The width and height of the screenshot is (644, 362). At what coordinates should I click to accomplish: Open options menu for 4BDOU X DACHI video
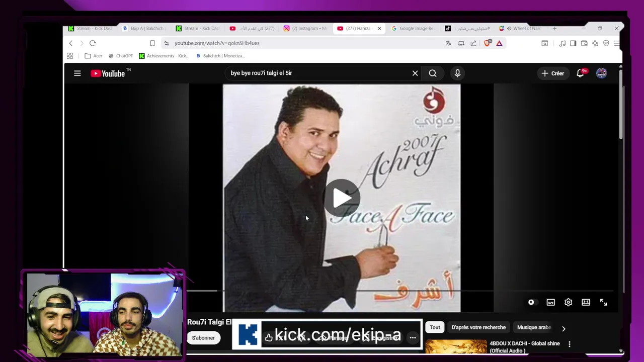click(x=570, y=344)
